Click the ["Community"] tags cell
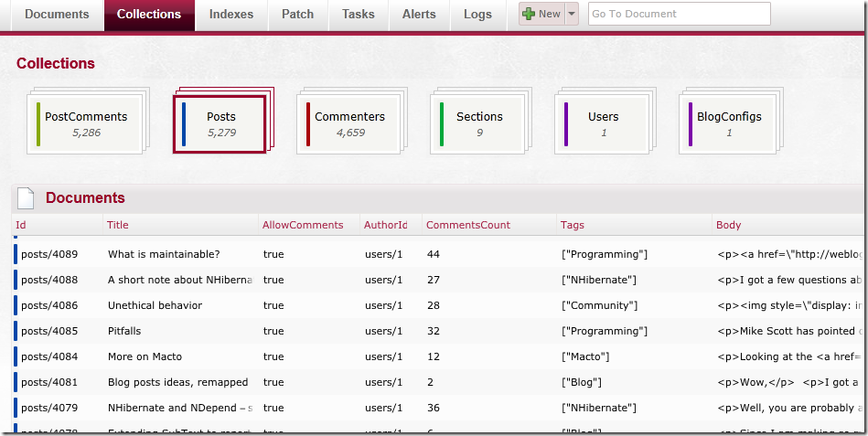 599,305
